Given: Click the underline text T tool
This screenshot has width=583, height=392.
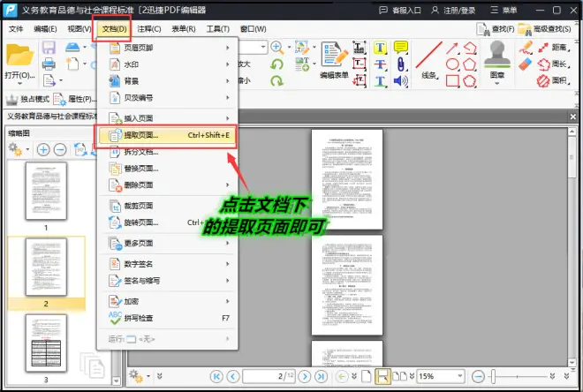Looking at the screenshot, I should click(x=380, y=80).
